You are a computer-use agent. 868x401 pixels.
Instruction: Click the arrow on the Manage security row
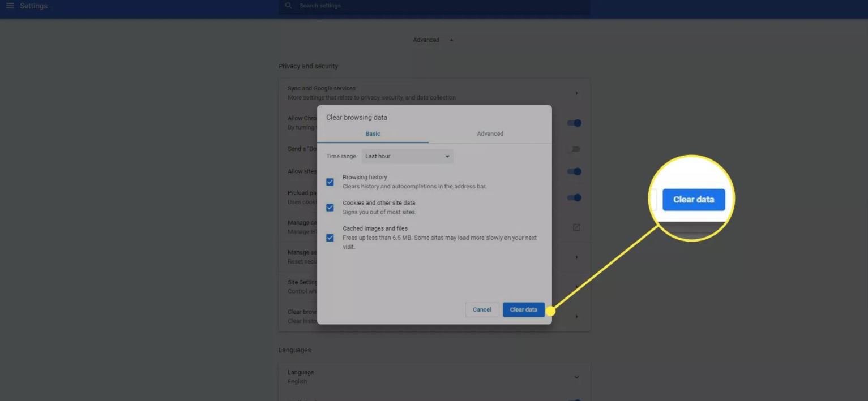point(576,257)
